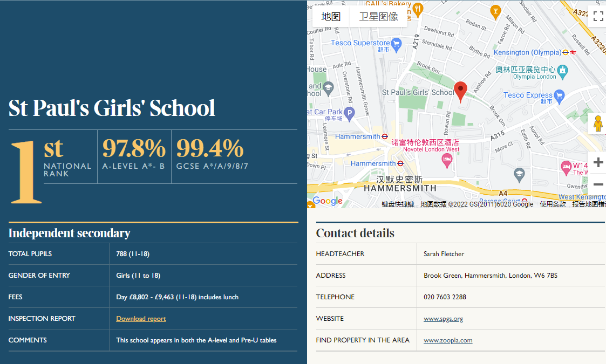Screen dimensions: 606x364
Task: Click the Kensington (Olympia) map label
Action: (527, 52)
